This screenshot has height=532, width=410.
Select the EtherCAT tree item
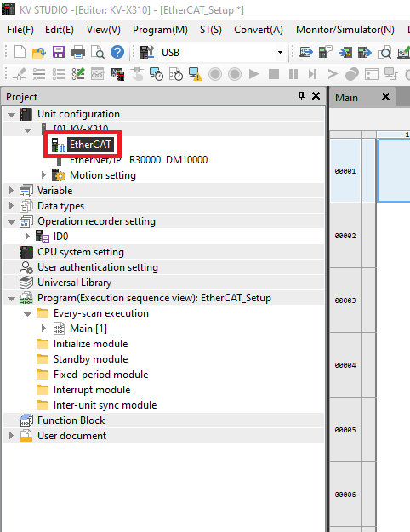coord(90,145)
